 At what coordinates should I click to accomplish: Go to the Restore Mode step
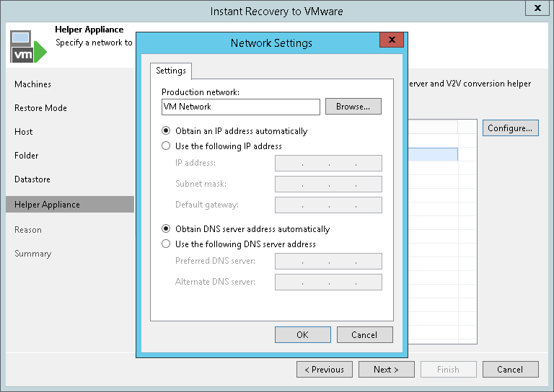click(40, 108)
